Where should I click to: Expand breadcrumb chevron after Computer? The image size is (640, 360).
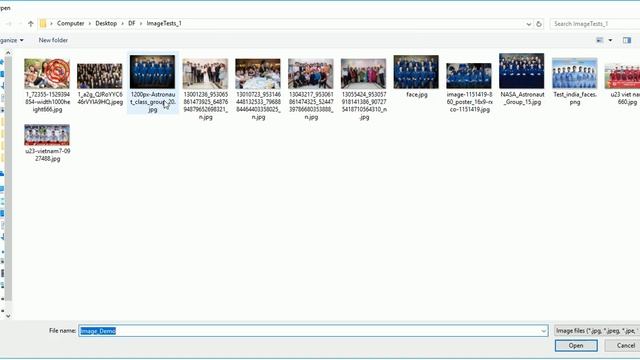pos(90,24)
